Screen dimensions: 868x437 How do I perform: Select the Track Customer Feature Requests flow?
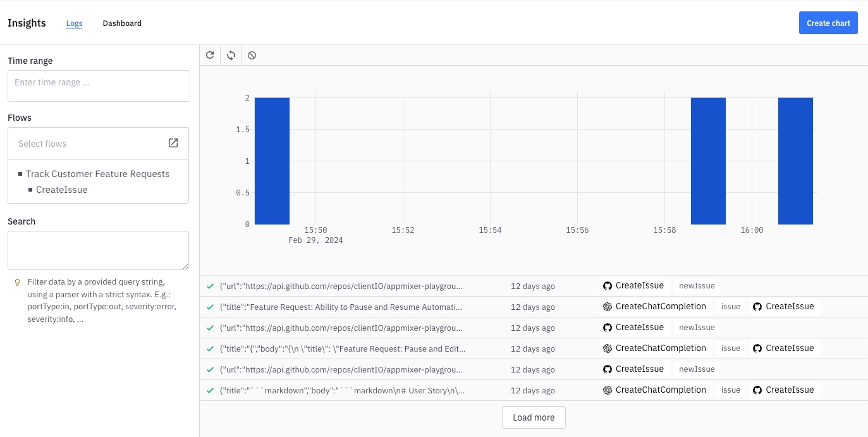click(x=97, y=174)
